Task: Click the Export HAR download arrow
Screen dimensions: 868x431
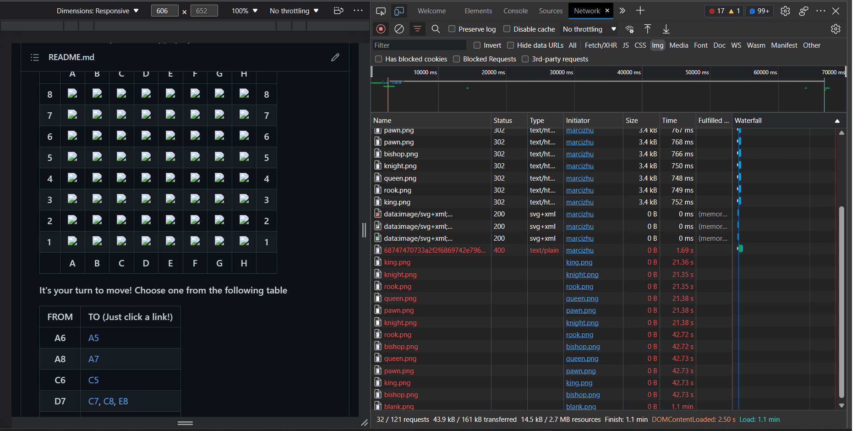Action: (x=666, y=29)
